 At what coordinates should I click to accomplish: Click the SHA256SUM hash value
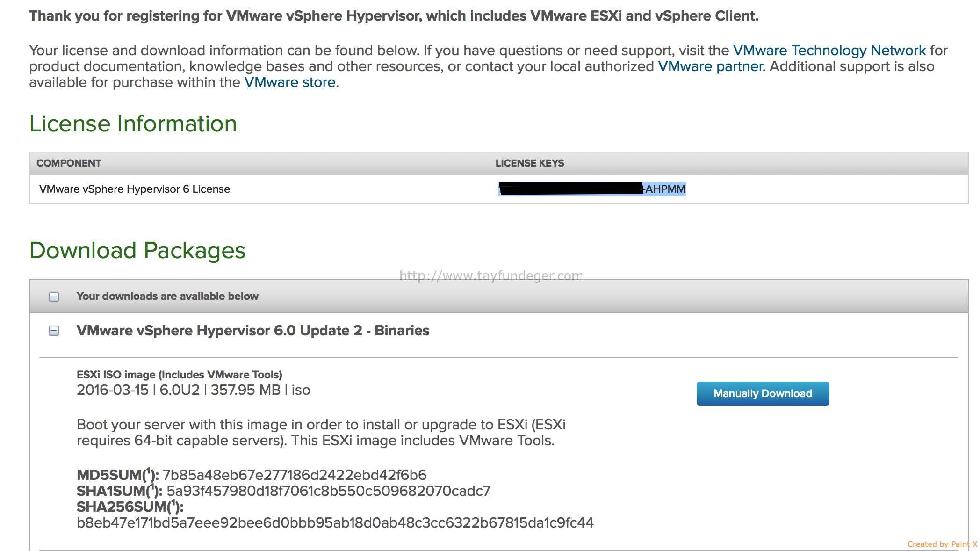click(335, 523)
